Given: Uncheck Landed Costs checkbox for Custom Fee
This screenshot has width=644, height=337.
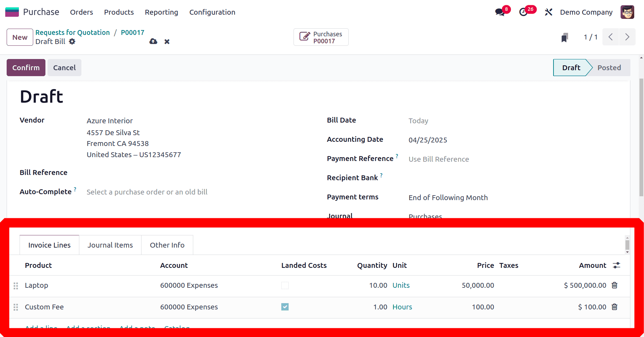Looking at the screenshot, I should click(285, 307).
